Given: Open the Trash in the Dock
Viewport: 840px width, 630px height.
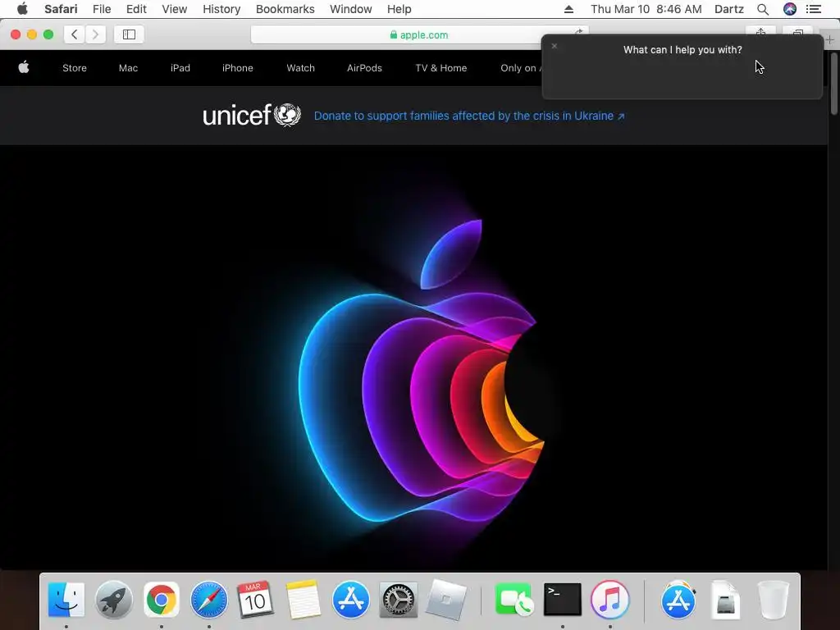Looking at the screenshot, I should point(774,600).
